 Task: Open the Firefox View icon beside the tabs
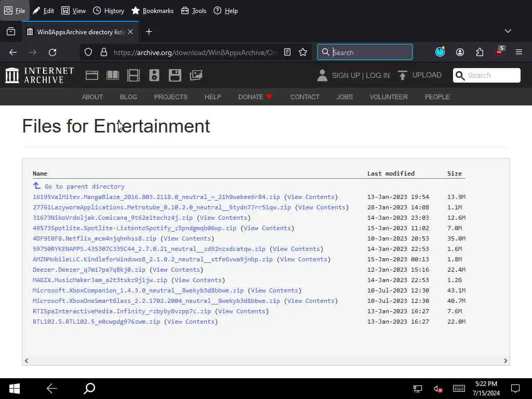pos(11,32)
